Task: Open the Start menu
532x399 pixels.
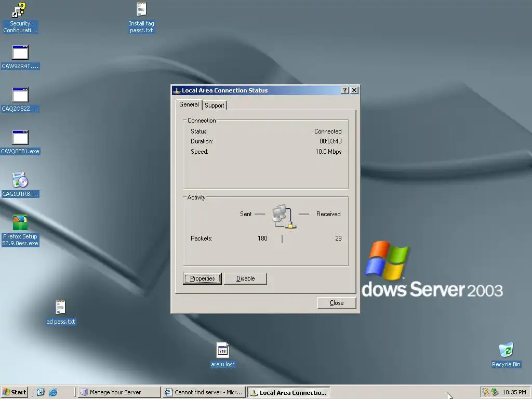Action: [x=14, y=392]
